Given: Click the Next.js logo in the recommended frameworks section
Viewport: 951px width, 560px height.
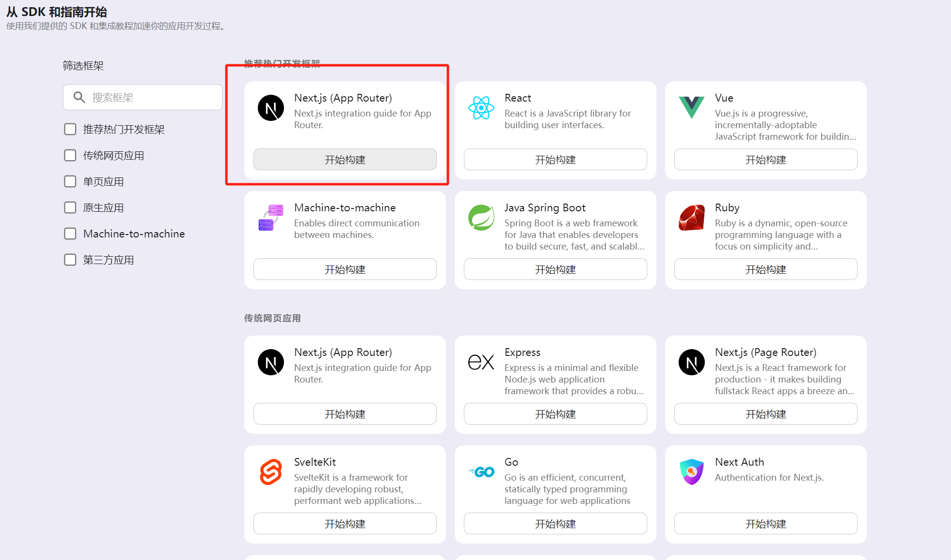Looking at the screenshot, I should (271, 108).
